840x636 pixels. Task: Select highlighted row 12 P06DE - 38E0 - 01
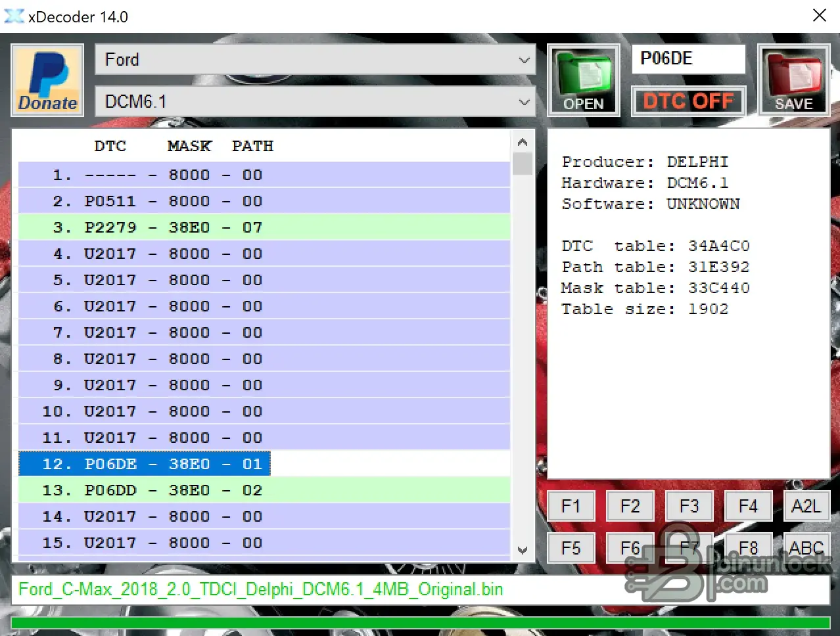[x=145, y=464]
